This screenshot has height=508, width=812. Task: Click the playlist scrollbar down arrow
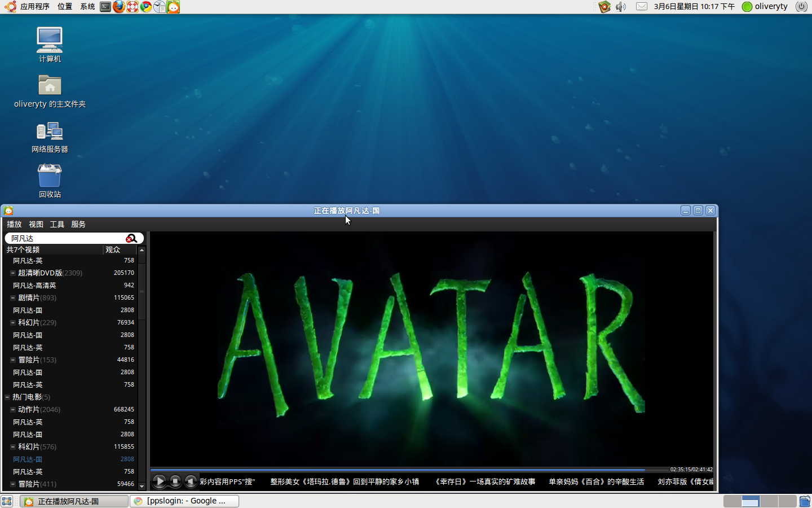(x=142, y=485)
